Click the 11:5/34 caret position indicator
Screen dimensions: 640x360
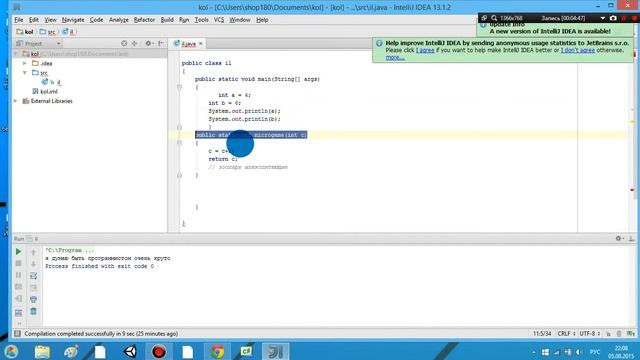pyautogui.click(x=542, y=333)
